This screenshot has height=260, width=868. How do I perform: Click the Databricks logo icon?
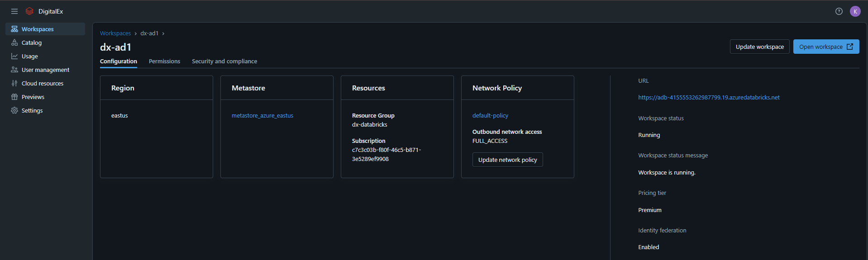(x=29, y=11)
